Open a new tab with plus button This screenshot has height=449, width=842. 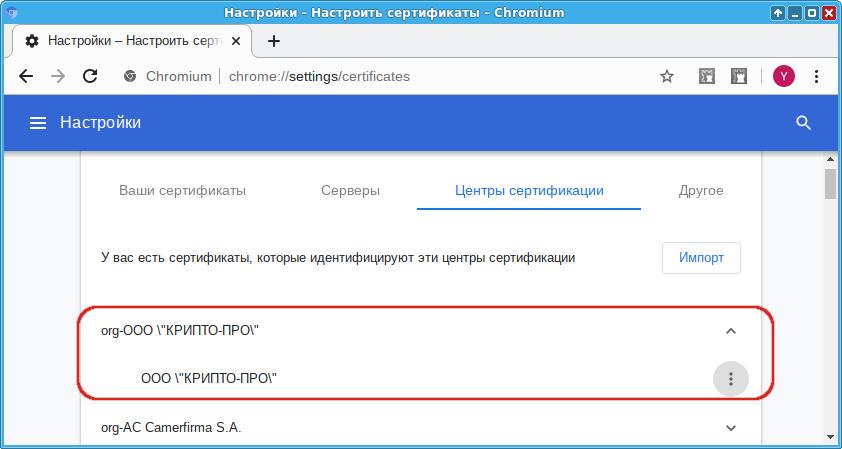274,41
